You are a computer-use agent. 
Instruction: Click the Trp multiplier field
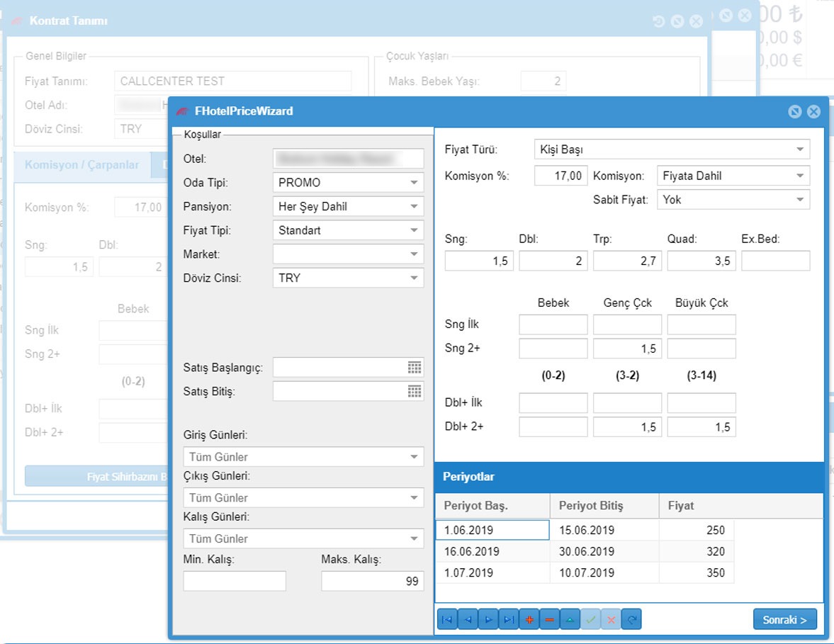[x=628, y=261]
